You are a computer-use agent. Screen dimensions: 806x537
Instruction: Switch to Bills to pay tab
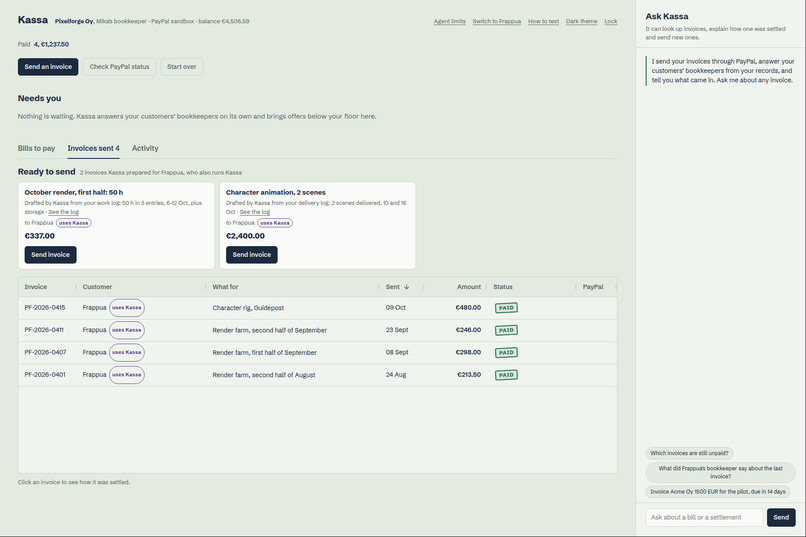(36, 148)
